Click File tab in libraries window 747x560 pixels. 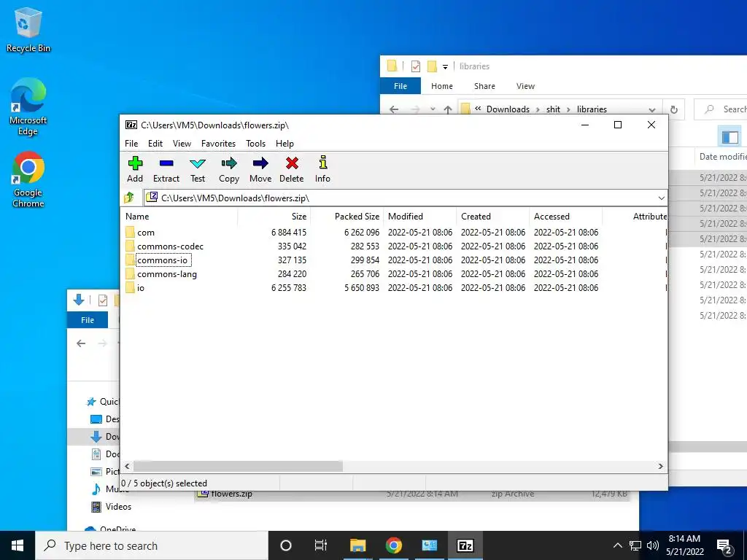click(400, 86)
